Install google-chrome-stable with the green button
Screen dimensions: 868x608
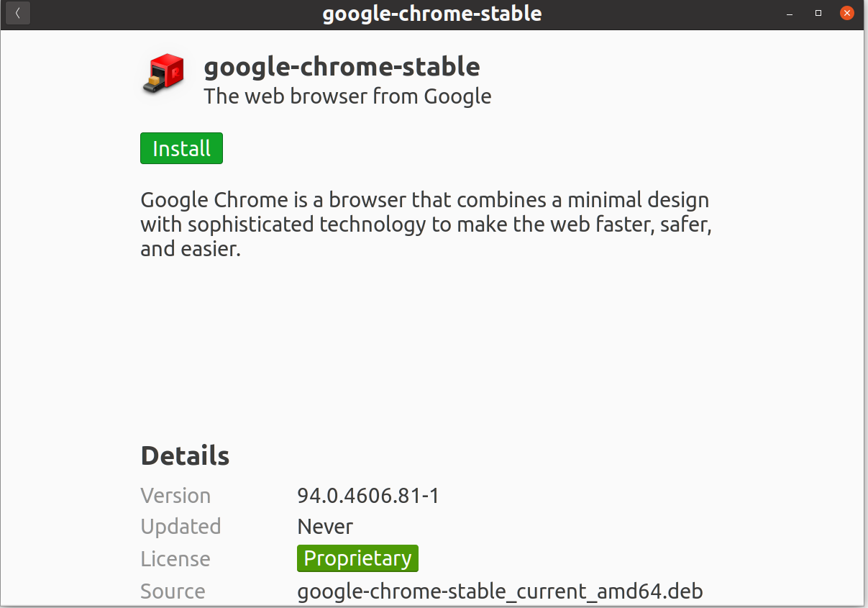tap(181, 148)
